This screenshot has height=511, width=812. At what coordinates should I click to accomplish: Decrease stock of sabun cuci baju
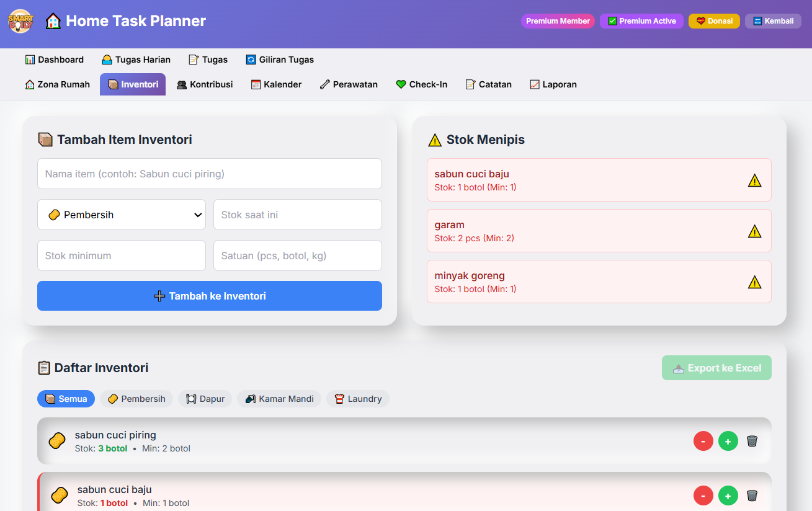click(703, 495)
